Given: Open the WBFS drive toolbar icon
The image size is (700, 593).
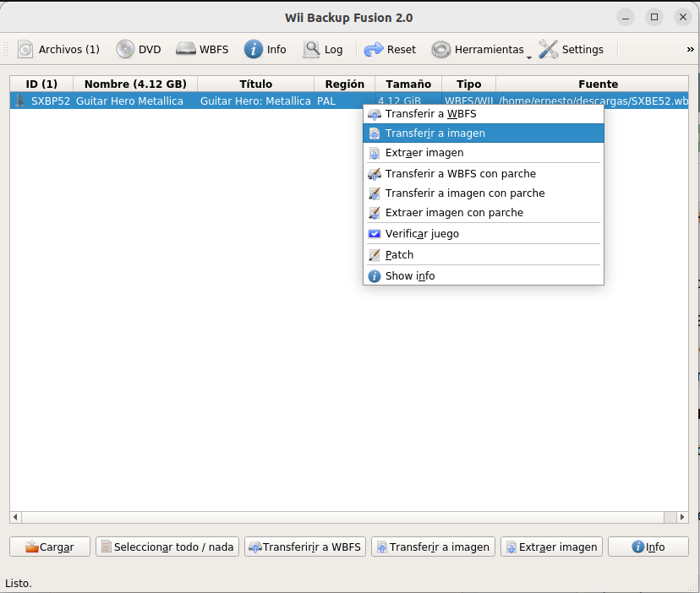Looking at the screenshot, I should point(186,50).
